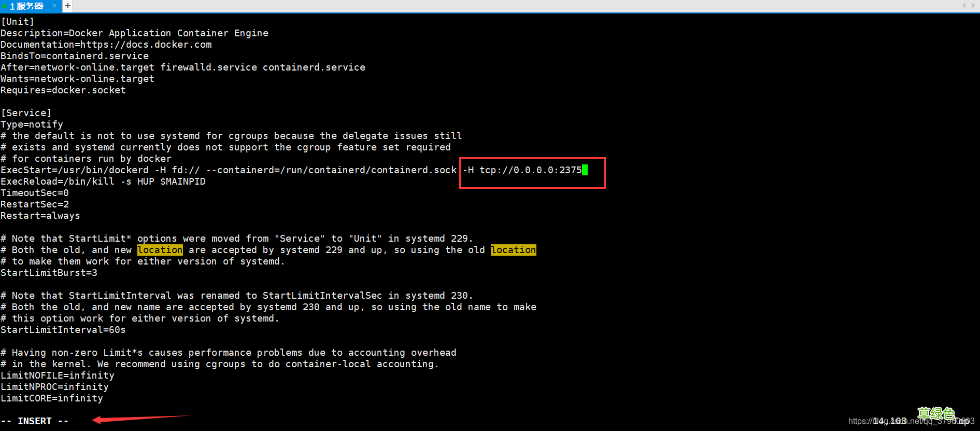Click the [Unit] section header
980x431 pixels.
click(x=18, y=22)
